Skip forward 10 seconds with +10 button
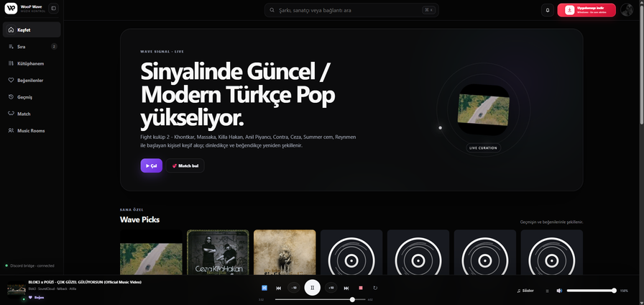The width and height of the screenshot is (644, 305). [331, 288]
